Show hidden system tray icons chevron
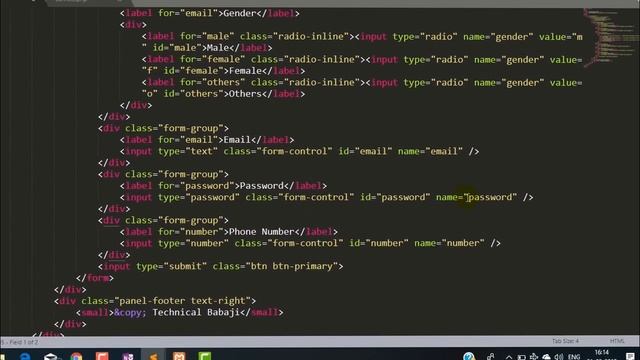The image size is (640, 360). (x=509, y=357)
